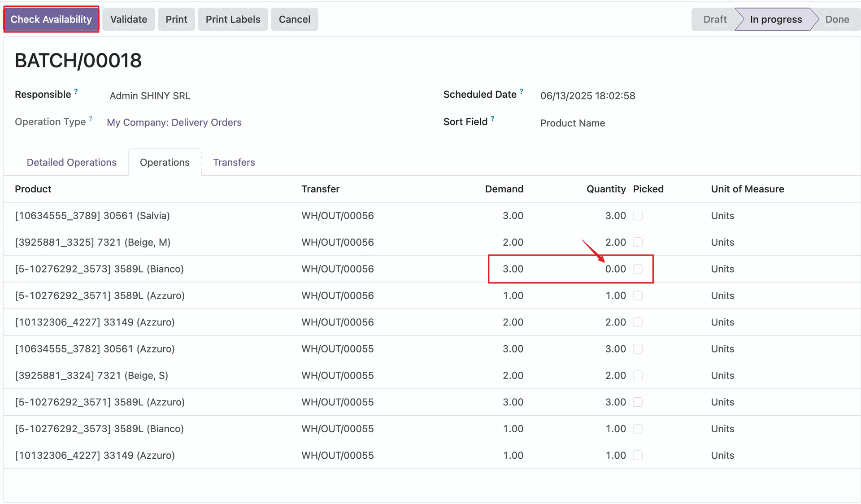
Task: Click Check Availability button
Action: [51, 19]
